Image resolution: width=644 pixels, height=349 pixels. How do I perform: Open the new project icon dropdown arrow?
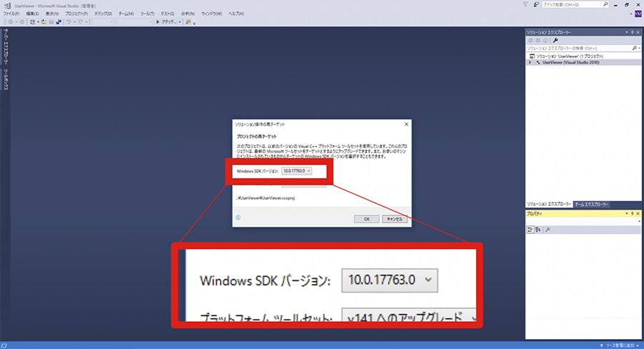click(38, 21)
